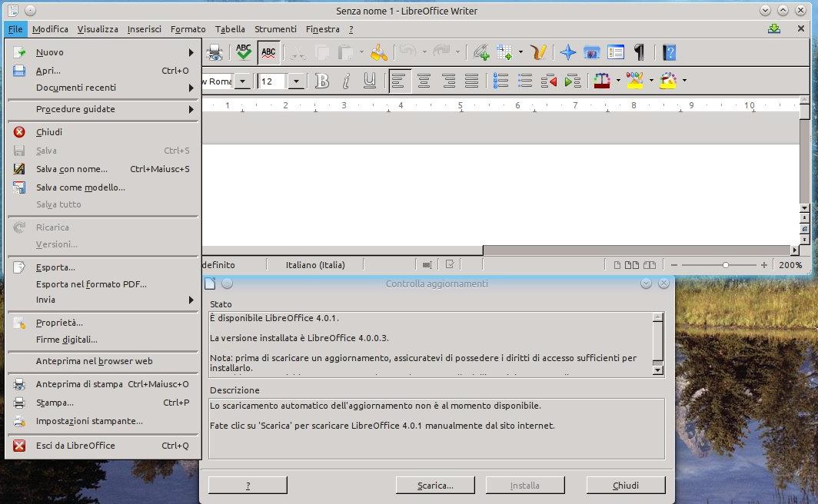
Task: Click the font size field showing 12
Action: click(x=272, y=81)
